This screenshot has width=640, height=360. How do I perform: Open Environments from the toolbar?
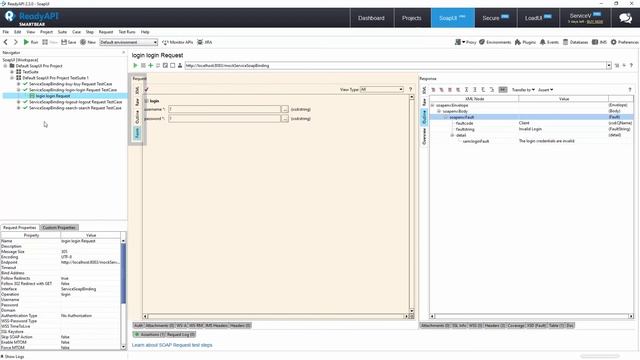pyautogui.click(x=495, y=42)
